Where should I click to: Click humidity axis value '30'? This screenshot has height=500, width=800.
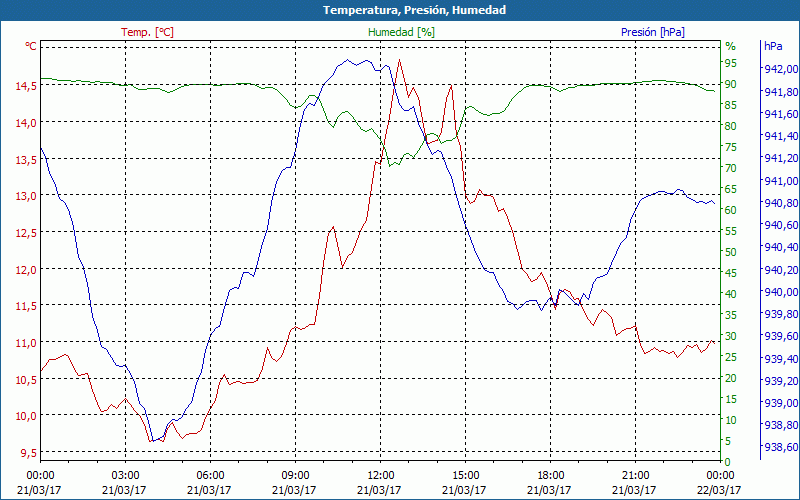coord(731,336)
